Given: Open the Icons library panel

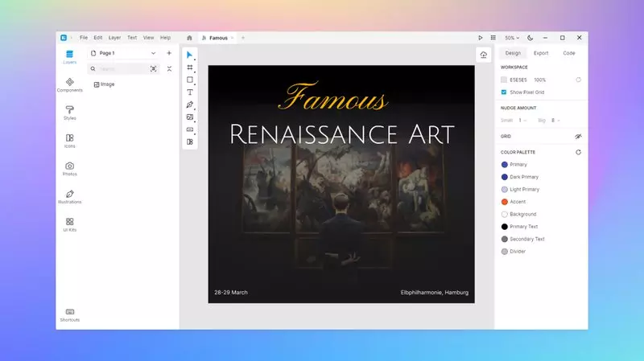Looking at the screenshot, I should point(69,141).
